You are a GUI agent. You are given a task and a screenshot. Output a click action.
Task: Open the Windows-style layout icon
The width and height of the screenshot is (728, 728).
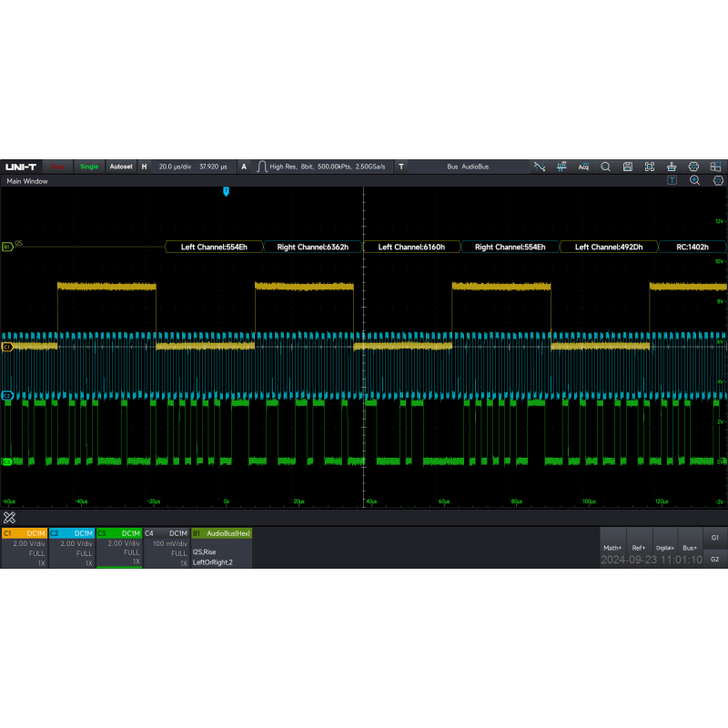715,167
